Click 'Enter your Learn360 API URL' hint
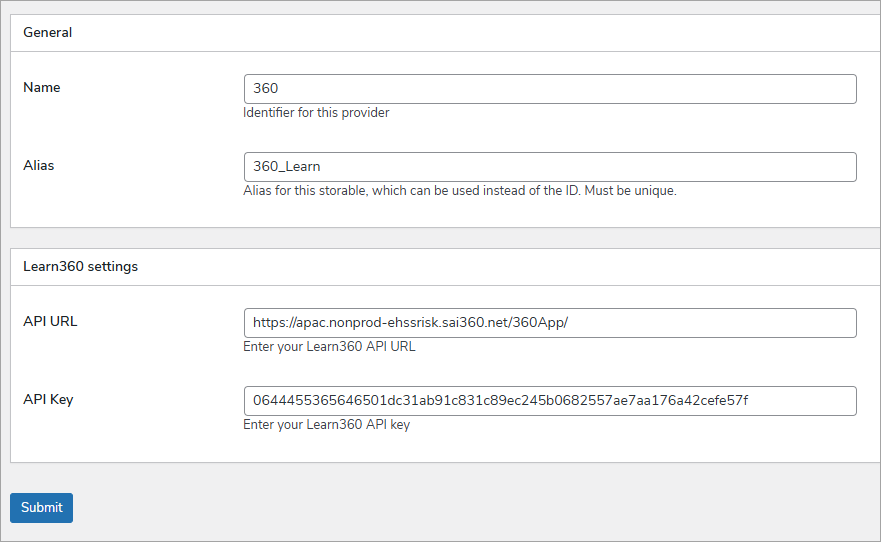Image resolution: width=881 pixels, height=542 pixels. (x=329, y=347)
